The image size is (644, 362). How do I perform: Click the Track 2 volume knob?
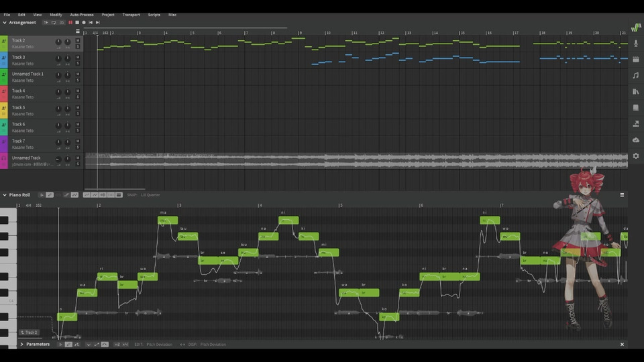pos(58,42)
